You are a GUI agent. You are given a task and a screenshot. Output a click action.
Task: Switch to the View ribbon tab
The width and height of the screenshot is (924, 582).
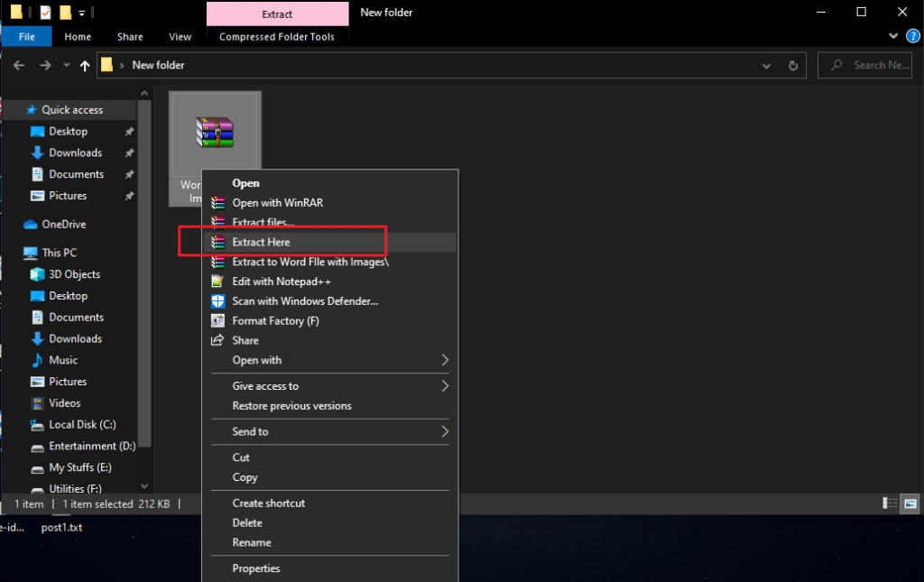[x=180, y=36]
